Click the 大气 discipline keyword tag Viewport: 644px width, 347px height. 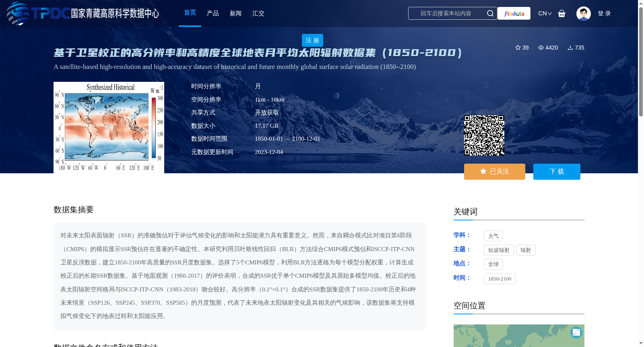tap(493, 236)
